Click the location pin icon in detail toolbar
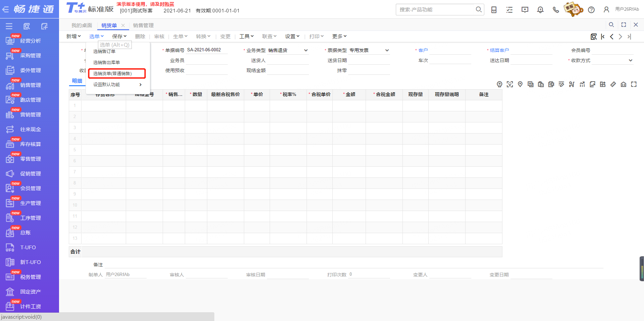Screen dimensions: 644x321 [x=520, y=85]
